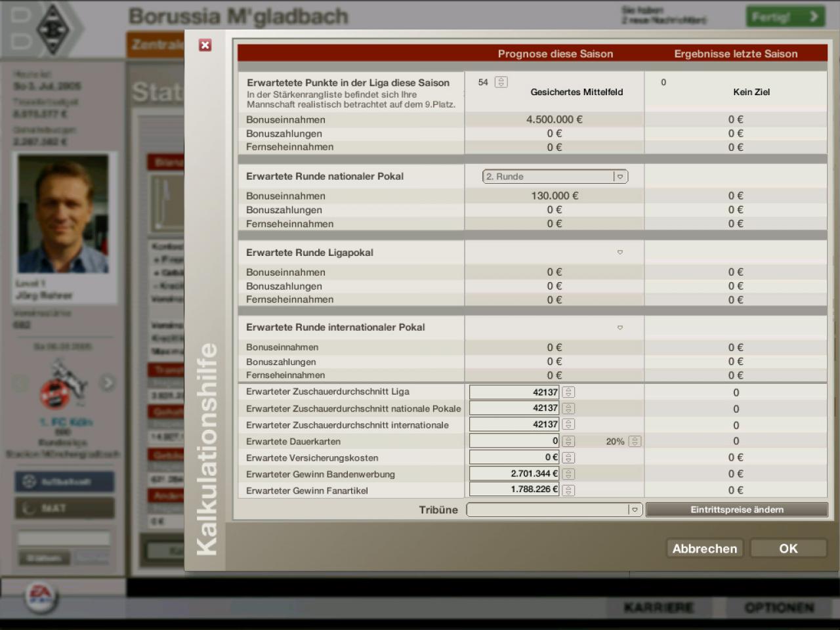Viewport: 840px width, 630px height.
Task: Click the manager portrait photo
Action: [x=64, y=214]
